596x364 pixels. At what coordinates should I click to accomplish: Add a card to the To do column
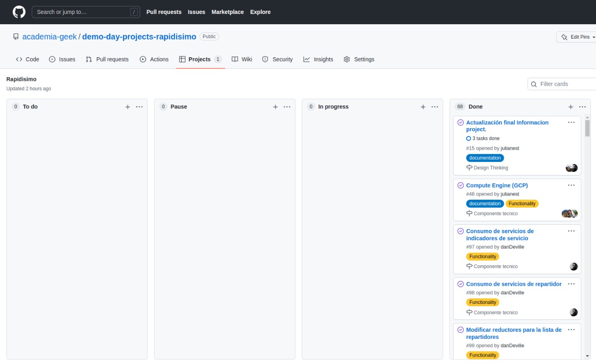[x=128, y=107]
